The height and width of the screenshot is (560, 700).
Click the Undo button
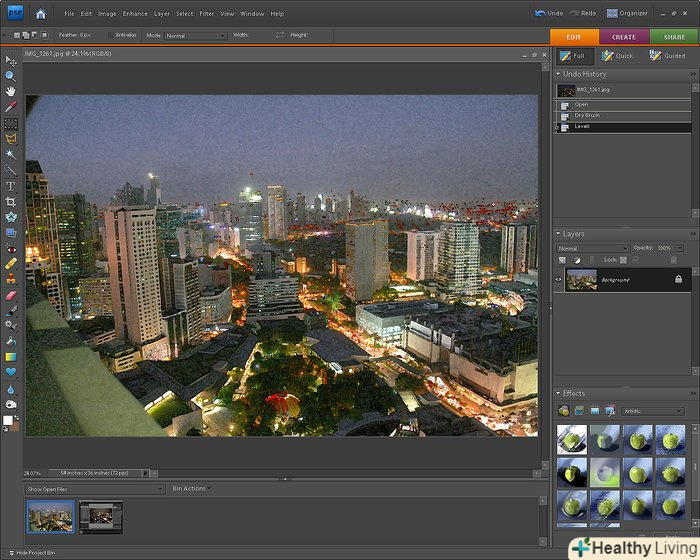[548, 14]
